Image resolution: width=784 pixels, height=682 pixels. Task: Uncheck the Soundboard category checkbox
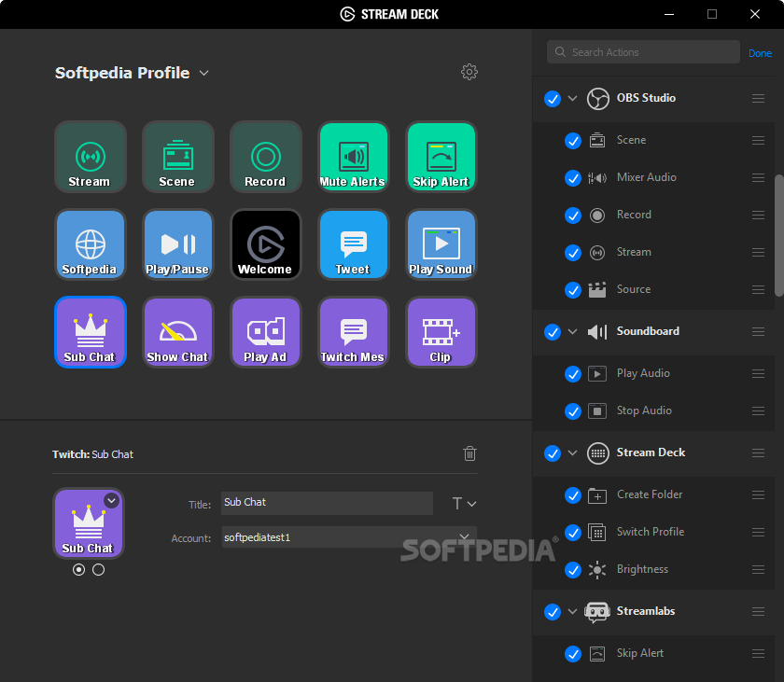[552, 332]
